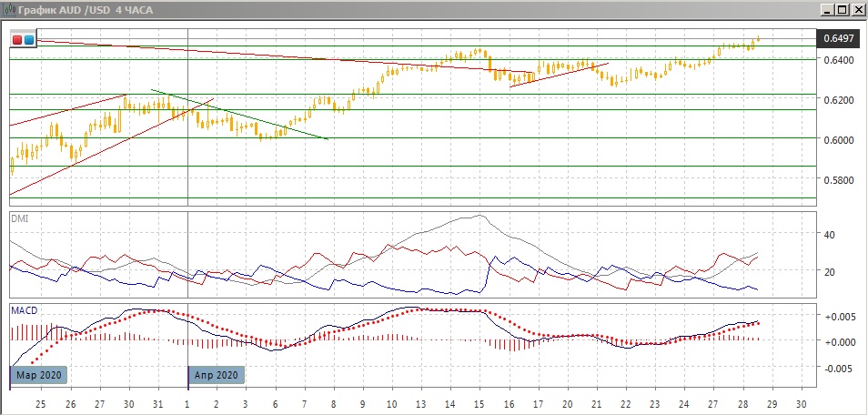
Task: Select the Мар 2020 month marker
Action: point(38,374)
